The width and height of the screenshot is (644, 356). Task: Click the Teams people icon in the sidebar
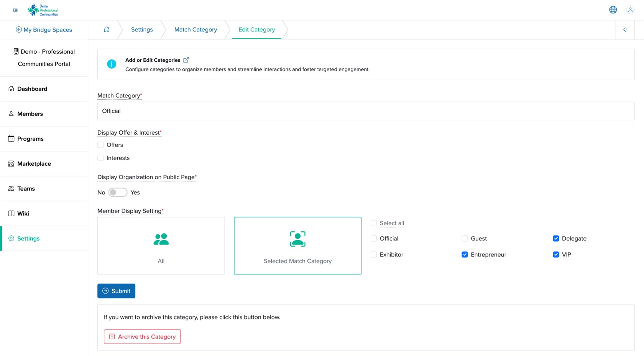click(x=11, y=188)
